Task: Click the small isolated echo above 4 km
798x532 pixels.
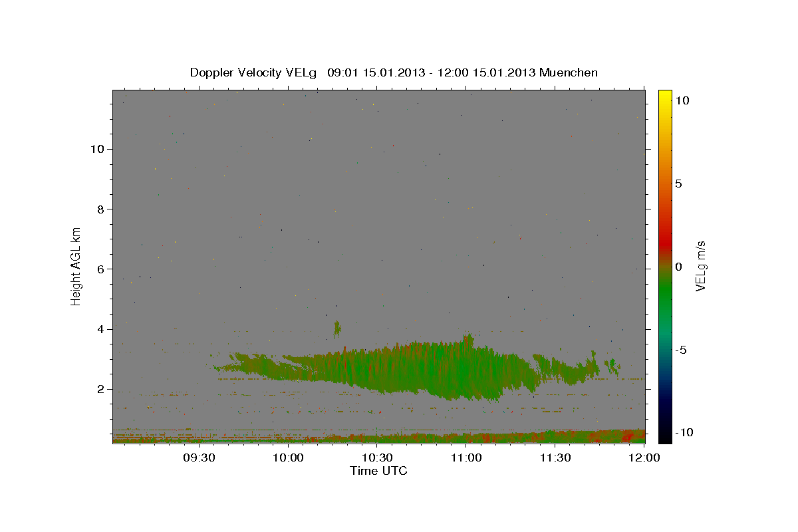Action: (x=338, y=328)
